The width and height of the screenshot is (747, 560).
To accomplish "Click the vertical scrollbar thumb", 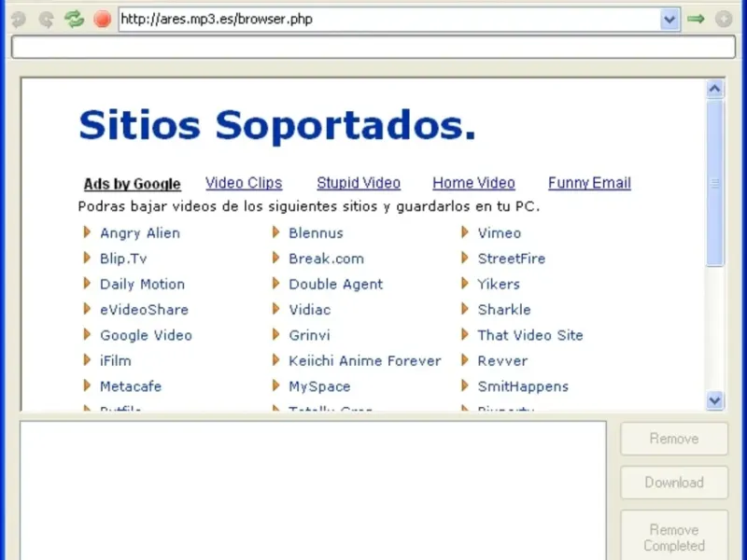I will (x=714, y=183).
